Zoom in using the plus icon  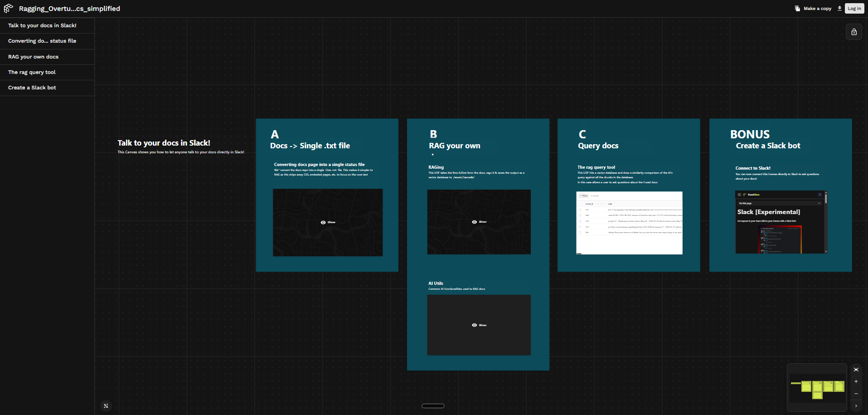tap(856, 381)
